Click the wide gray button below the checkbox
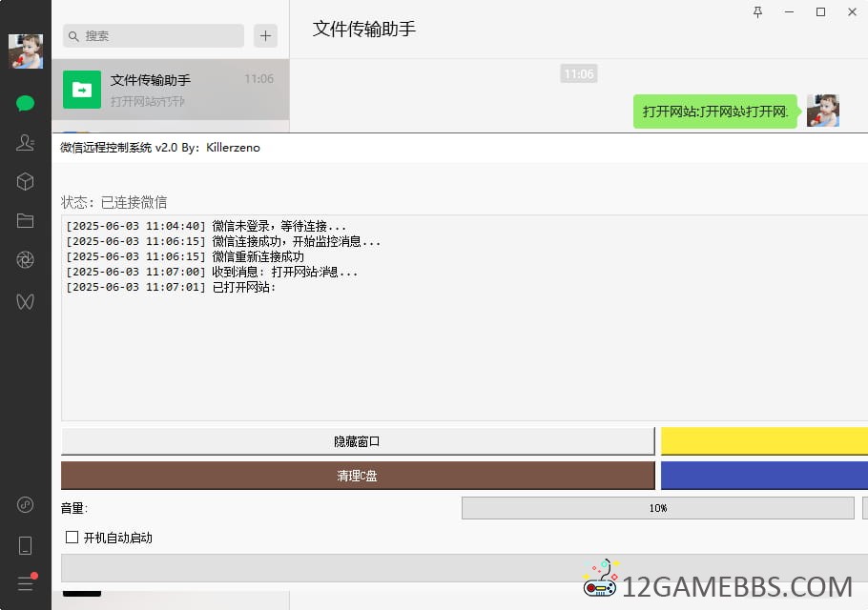The image size is (868, 610). [x=465, y=568]
